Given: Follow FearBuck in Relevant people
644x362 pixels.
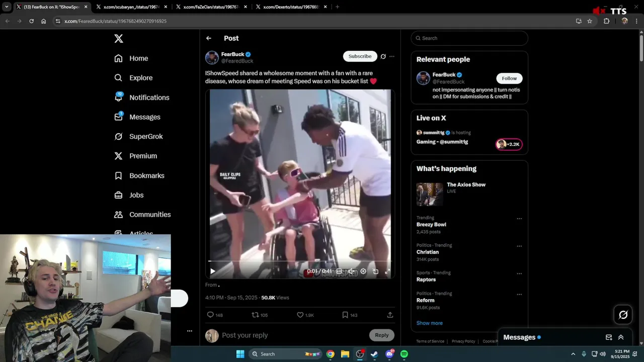Looking at the screenshot, I should point(509,78).
